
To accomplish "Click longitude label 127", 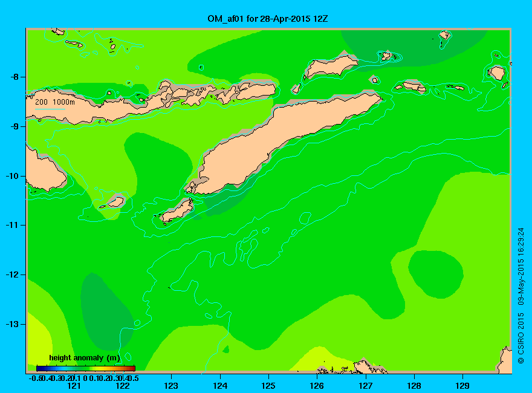I will (x=365, y=386).
